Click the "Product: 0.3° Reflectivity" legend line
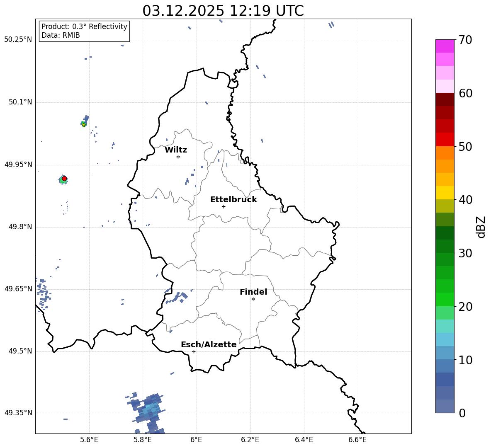 (84, 26)
